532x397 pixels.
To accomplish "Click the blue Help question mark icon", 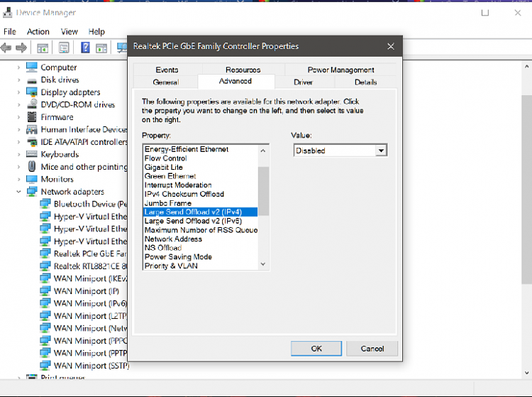I will click(x=85, y=48).
